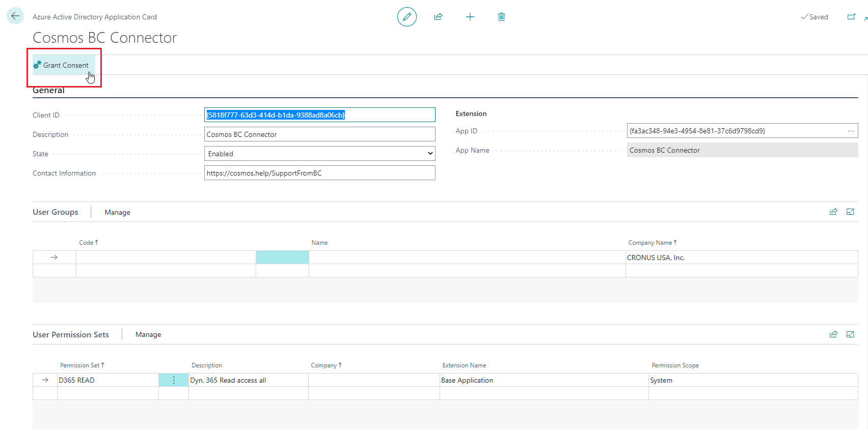Open card in new window icon
The height and width of the screenshot is (429, 868).
[851, 17]
